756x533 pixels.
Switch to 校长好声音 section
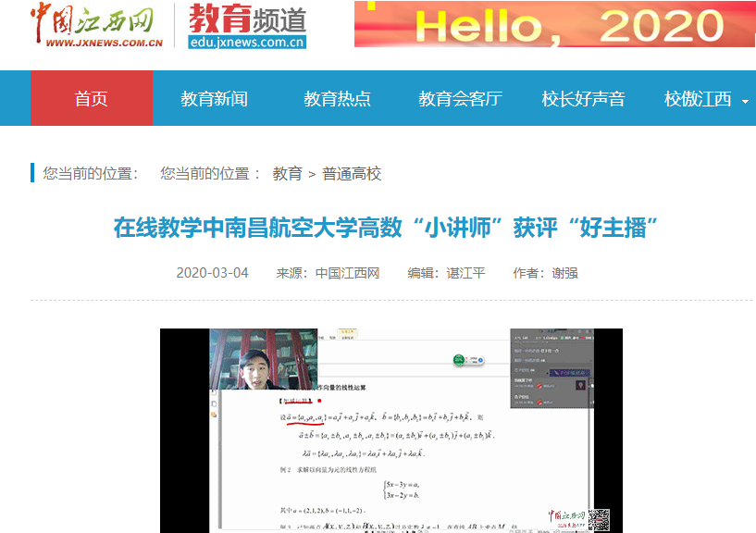pyautogui.click(x=583, y=98)
